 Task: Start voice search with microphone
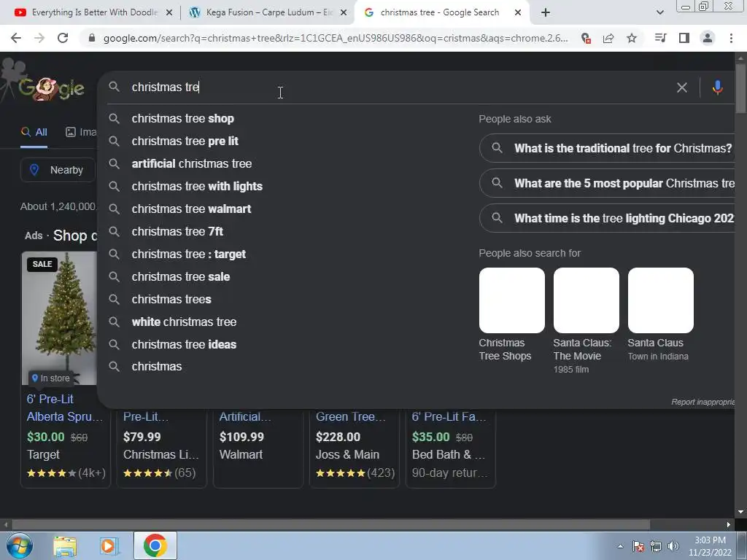(718, 87)
